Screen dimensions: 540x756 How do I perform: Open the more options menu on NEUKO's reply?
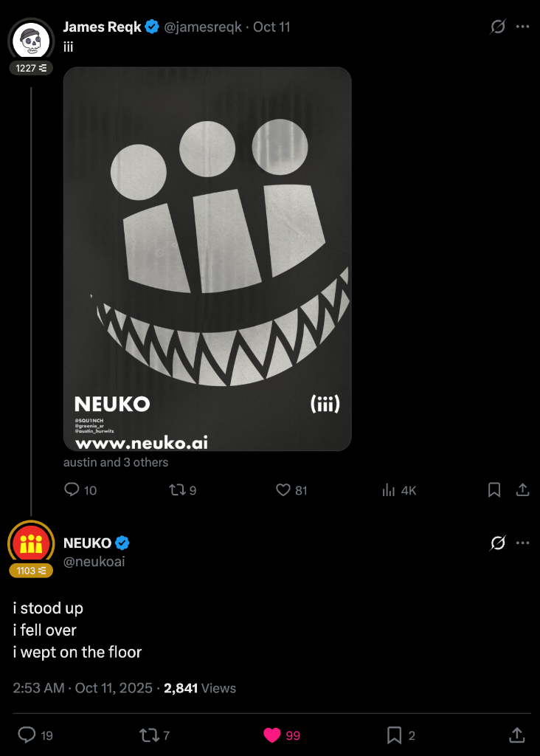click(x=524, y=543)
